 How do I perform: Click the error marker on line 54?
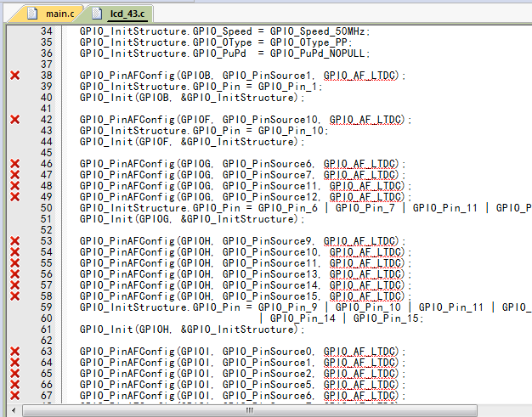click(x=15, y=252)
